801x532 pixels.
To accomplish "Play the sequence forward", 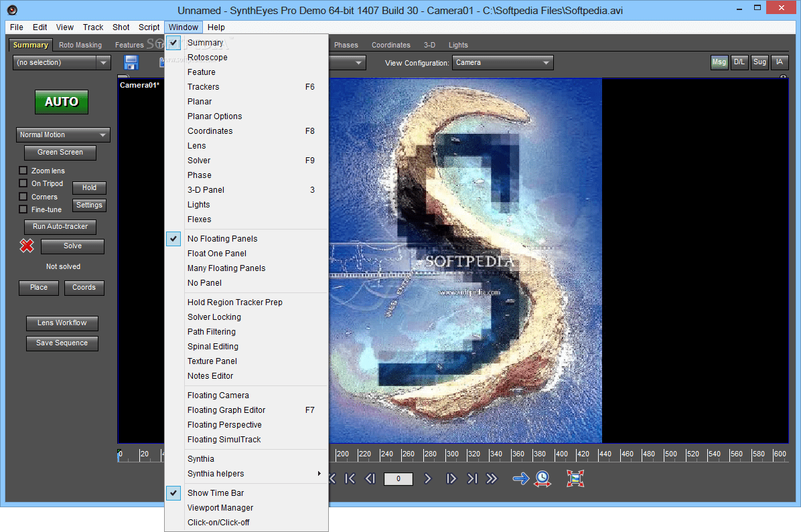I will [428, 478].
